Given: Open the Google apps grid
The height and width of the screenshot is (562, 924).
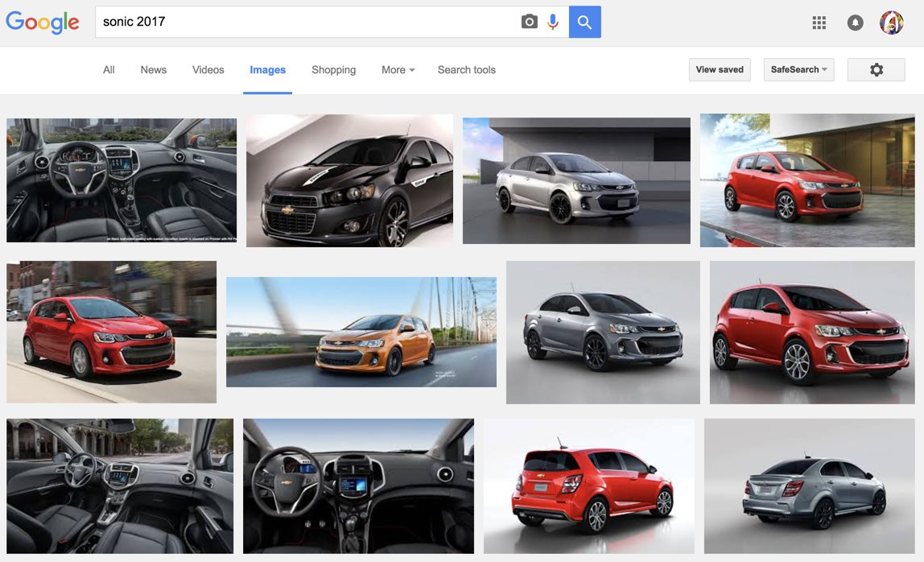Looking at the screenshot, I should 819,23.
